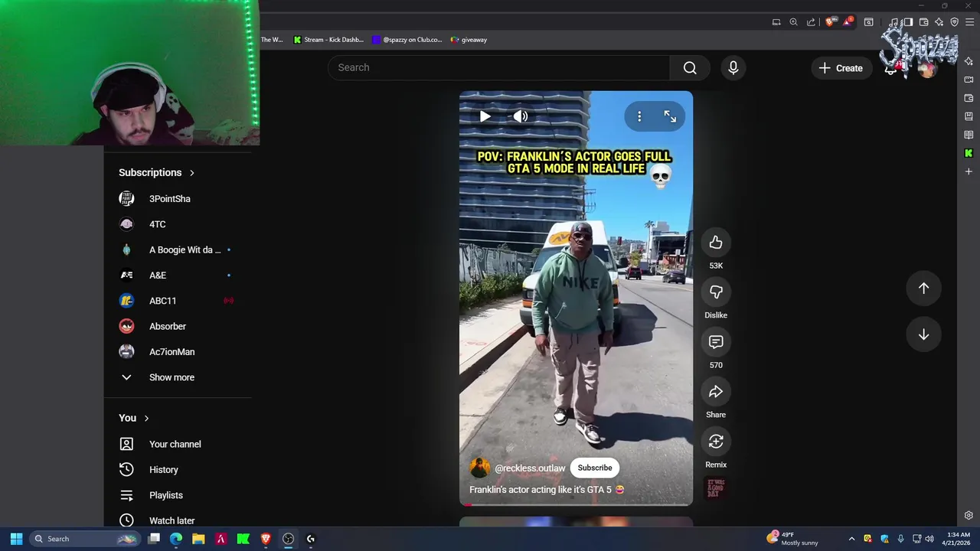This screenshot has width=980, height=551.
Task: Expand the Short to fullscreen
Action: [x=670, y=116]
